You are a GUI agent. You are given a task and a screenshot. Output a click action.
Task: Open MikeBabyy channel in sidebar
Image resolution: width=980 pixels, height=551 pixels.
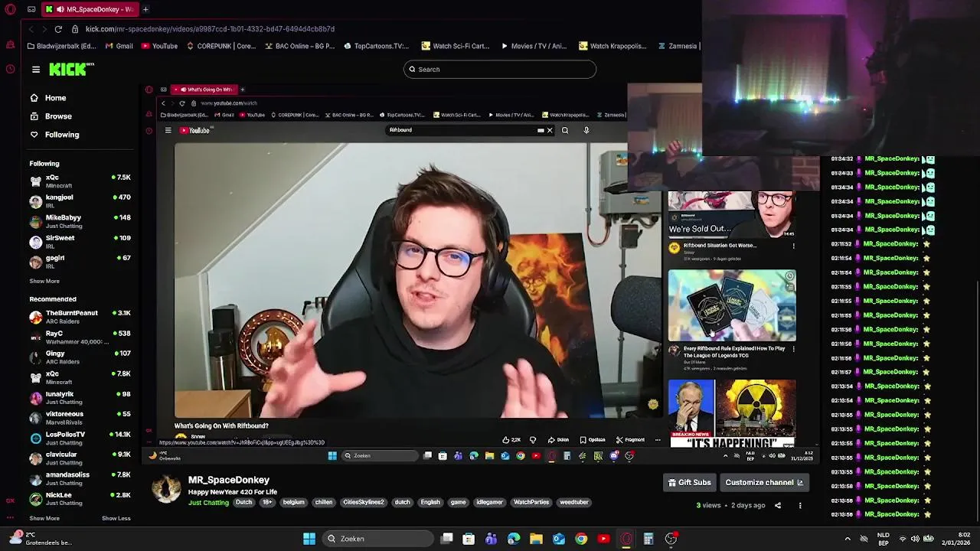tap(80, 221)
